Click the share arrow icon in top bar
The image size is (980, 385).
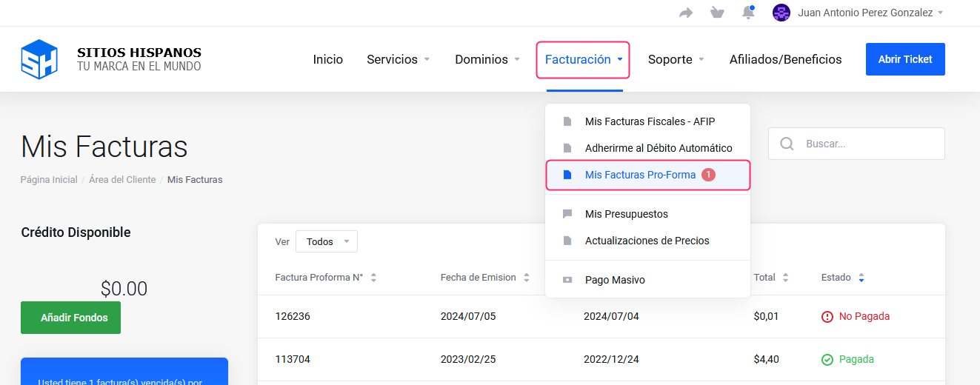pyautogui.click(x=686, y=13)
